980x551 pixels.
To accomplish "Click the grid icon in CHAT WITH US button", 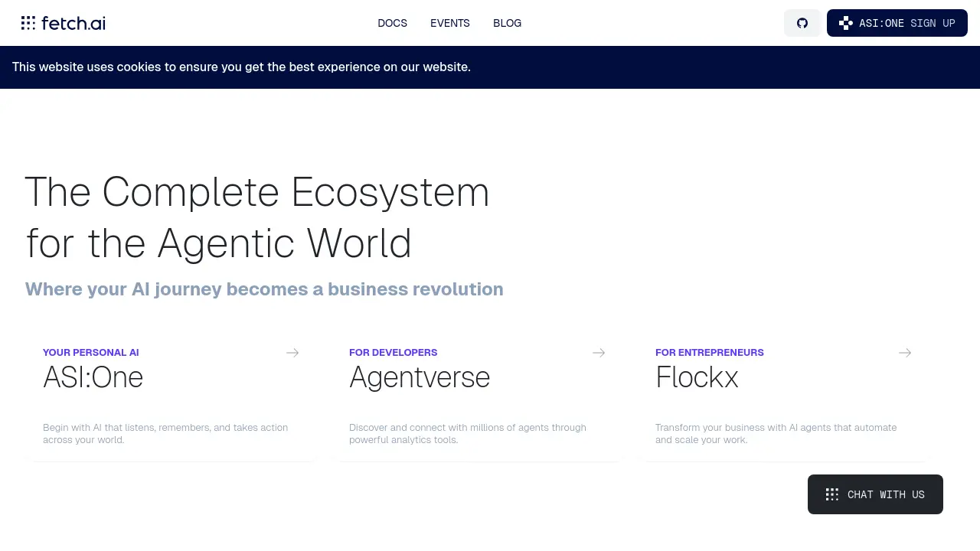I will pos(831,494).
